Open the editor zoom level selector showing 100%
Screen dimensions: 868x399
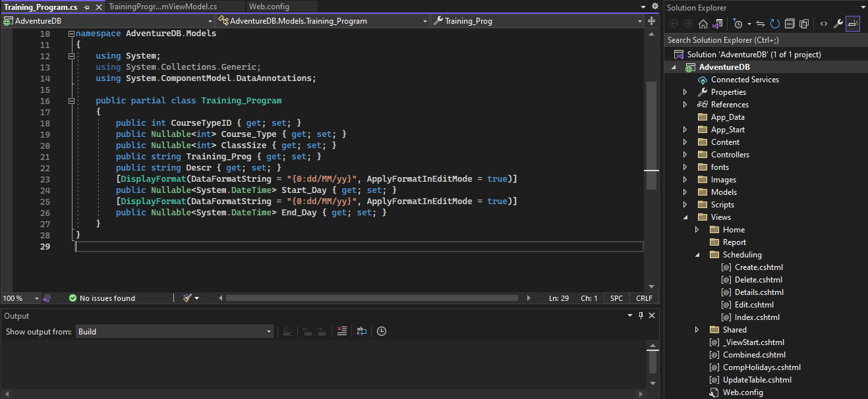point(20,298)
